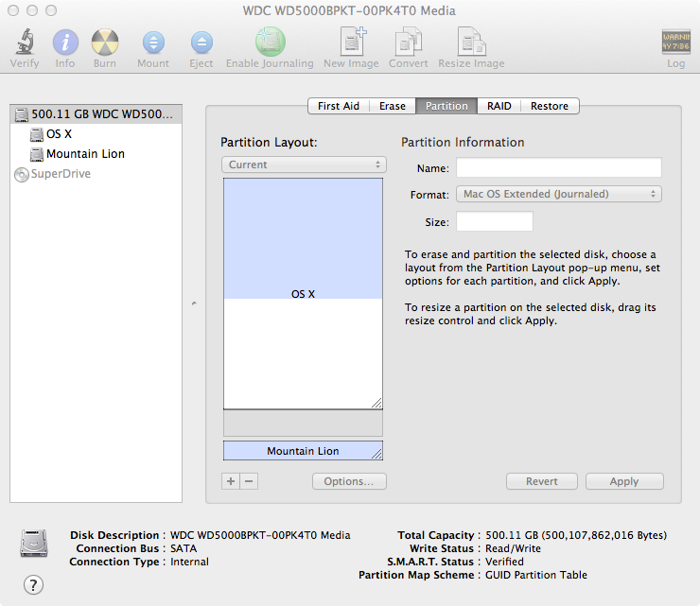Select Mountain Lion volume in sidebar

click(96, 154)
